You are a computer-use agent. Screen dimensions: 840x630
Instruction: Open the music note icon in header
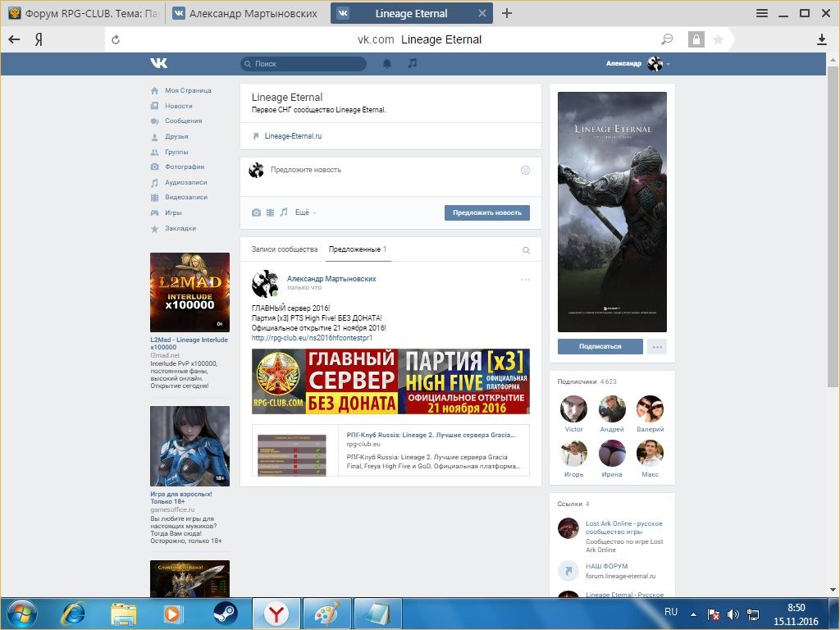[x=413, y=63]
